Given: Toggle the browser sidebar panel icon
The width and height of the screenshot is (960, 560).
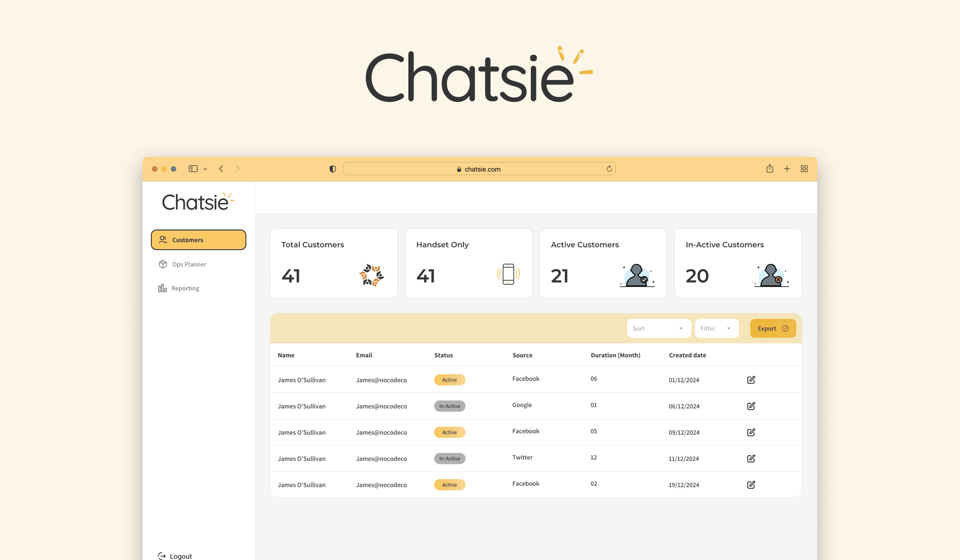Looking at the screenshot, I should (x=193, y=169).
